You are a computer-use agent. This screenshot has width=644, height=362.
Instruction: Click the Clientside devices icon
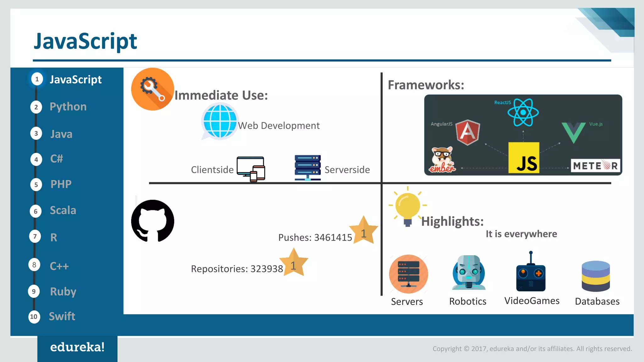tap(251, 169)
